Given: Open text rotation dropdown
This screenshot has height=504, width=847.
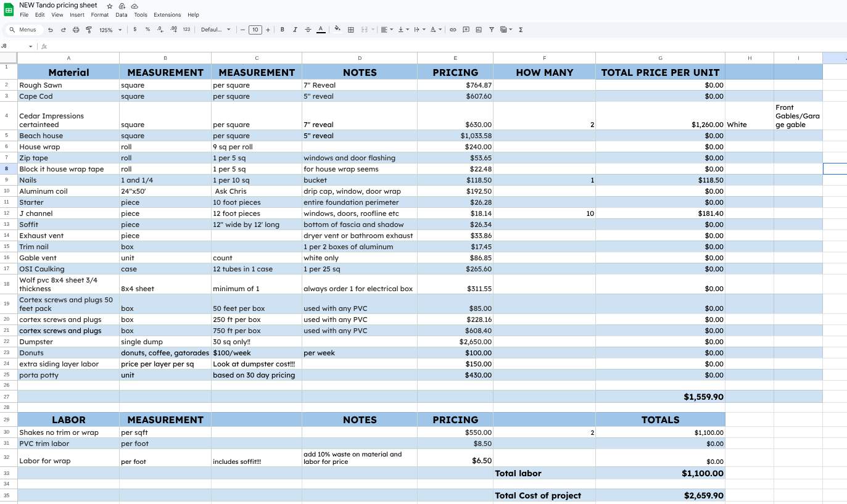Looking at the screenshot, I should 436,30.
